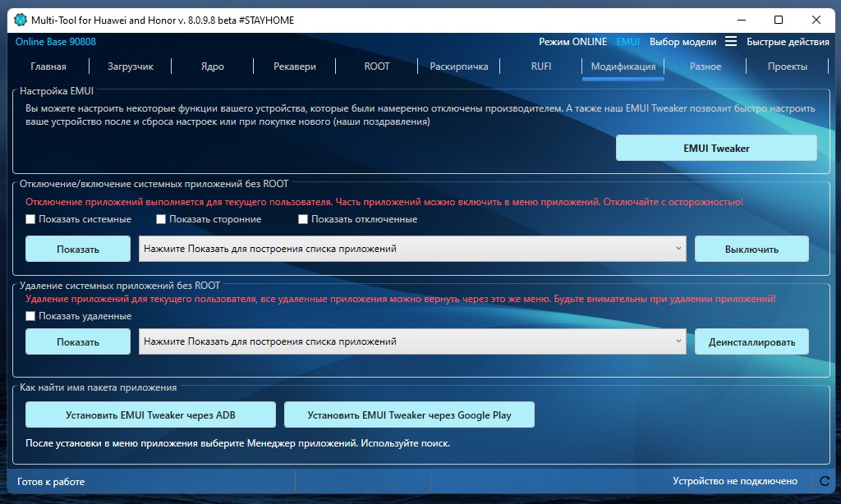
Task: Open the Рекавери tab
Action: (x=295, y=66)
